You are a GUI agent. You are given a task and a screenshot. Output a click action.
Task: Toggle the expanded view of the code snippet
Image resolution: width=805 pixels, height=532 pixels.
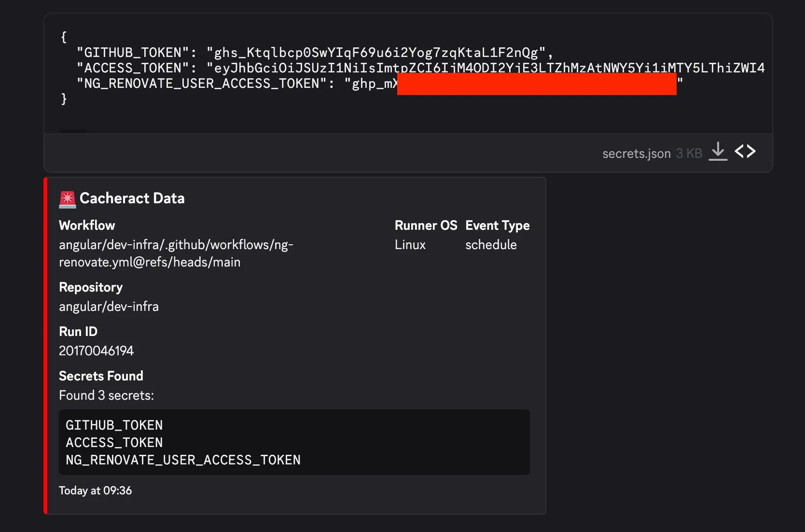(x=745, y=151)
